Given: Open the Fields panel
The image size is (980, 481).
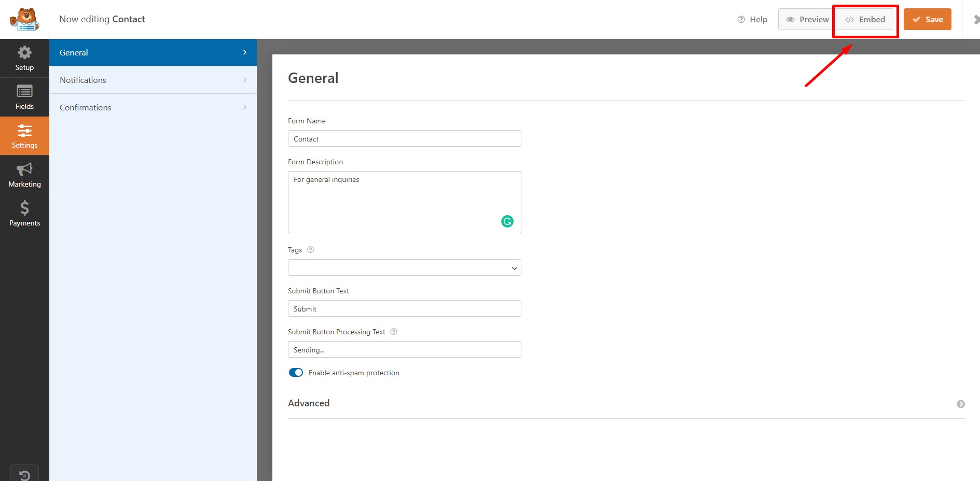Looking at the screenshot, I should pyautogui.click(x=24, y=97).
